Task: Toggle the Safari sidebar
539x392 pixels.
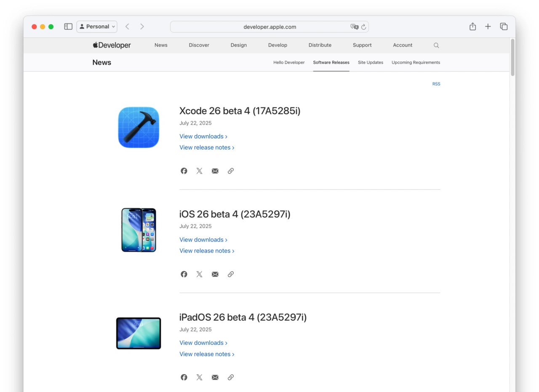Action: point(68,27)
